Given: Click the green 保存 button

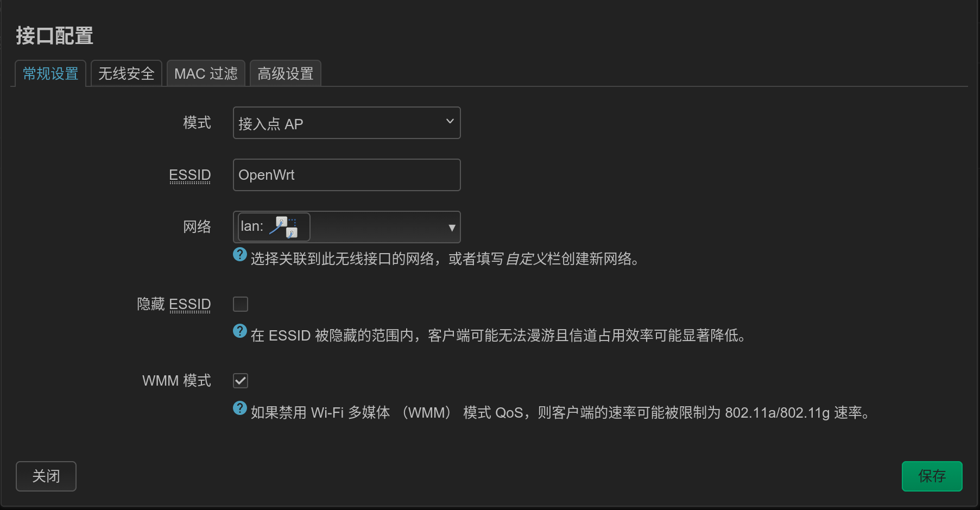Looking at the screenshot, I should tap(932, 476).
